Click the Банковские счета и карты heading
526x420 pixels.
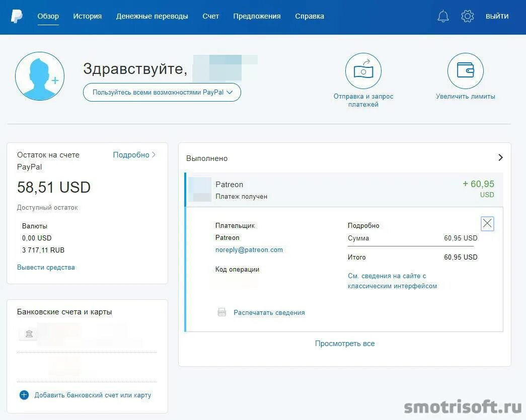tap(64, 312)
